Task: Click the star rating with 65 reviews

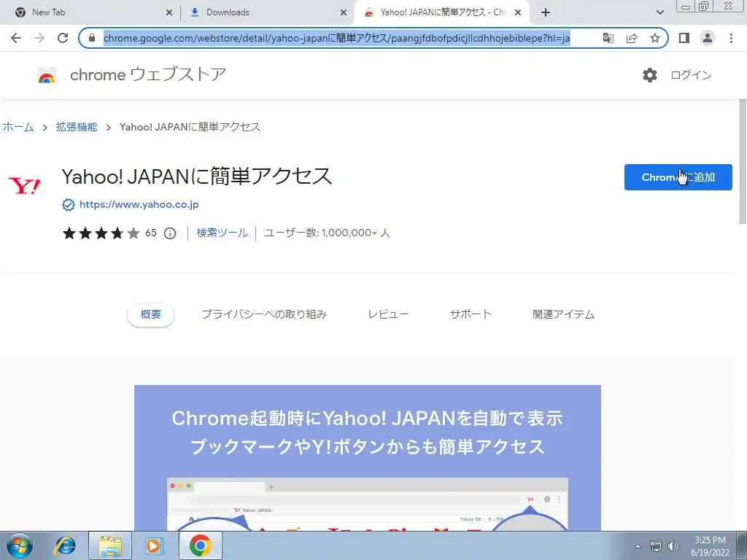Action: pos(109,233)
